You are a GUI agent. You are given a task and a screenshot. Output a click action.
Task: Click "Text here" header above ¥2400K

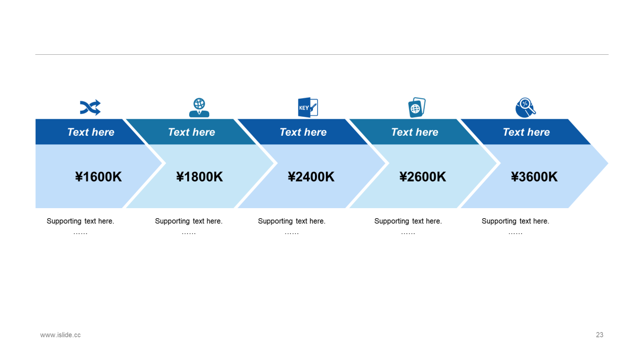(303, 132)
